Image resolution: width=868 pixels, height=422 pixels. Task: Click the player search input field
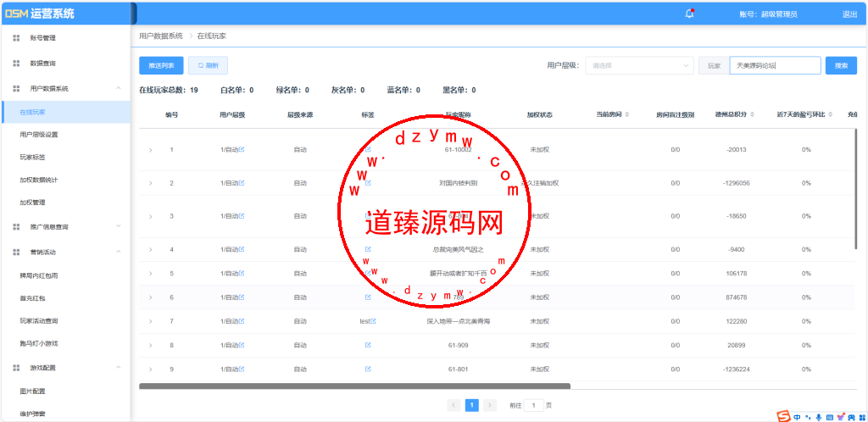click(775, 65)
